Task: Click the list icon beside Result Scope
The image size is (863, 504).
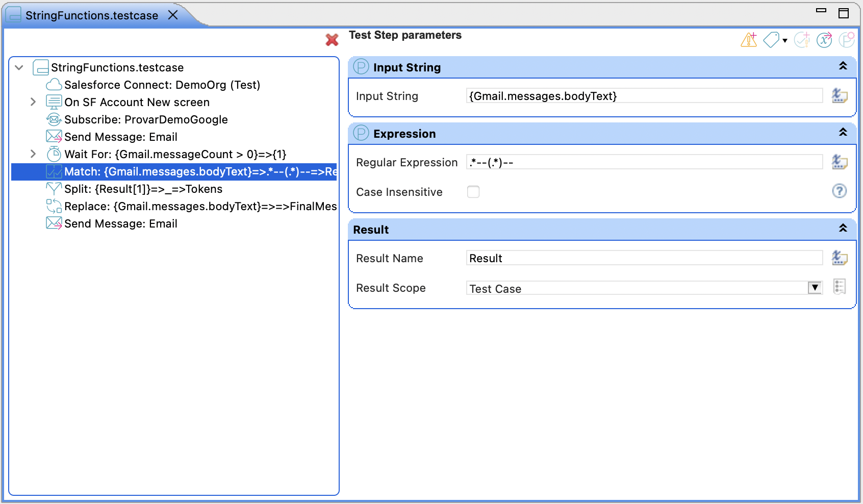Action: pyautogui.click(x=839, y=287)
